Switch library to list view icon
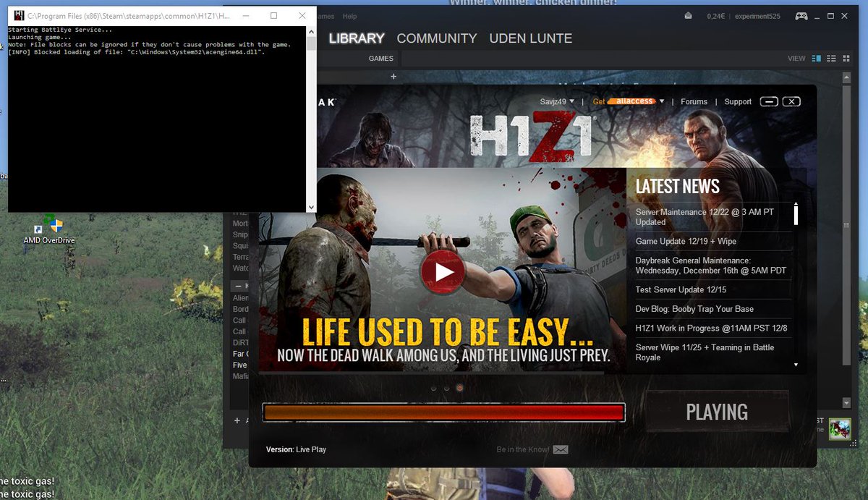Viewport: 868px width, 500px height. [831, 59]
